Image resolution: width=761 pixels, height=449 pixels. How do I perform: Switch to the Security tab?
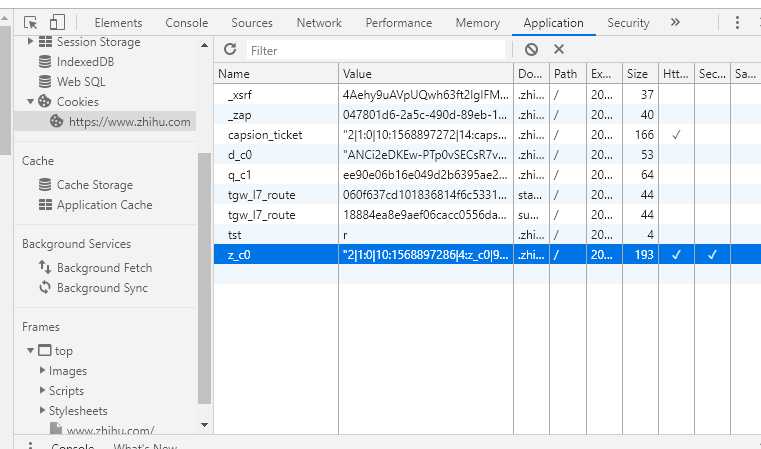(628, 23)
